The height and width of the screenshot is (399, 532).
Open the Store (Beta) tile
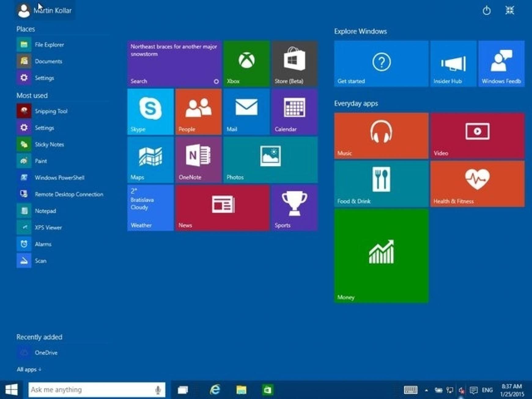coord(294,64)
